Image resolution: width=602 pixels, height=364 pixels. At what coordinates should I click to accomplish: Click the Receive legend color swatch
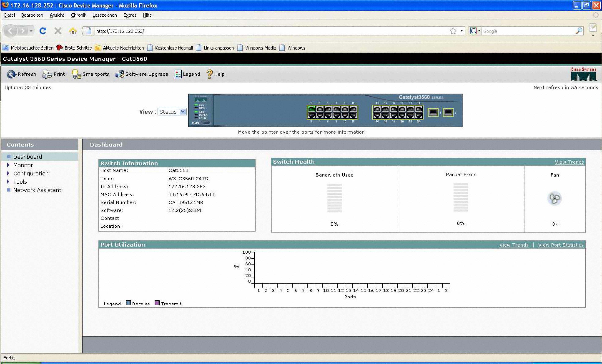(x=128, y=303)
